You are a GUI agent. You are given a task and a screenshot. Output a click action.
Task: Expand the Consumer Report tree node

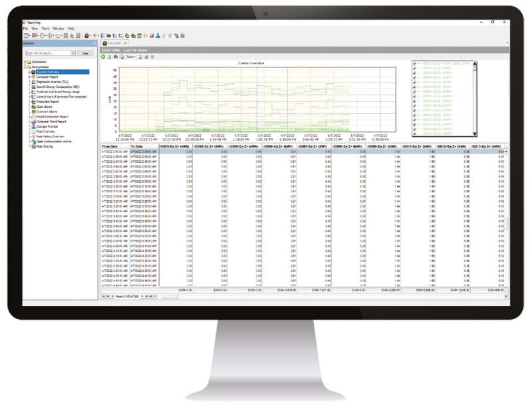pos(28,76)
